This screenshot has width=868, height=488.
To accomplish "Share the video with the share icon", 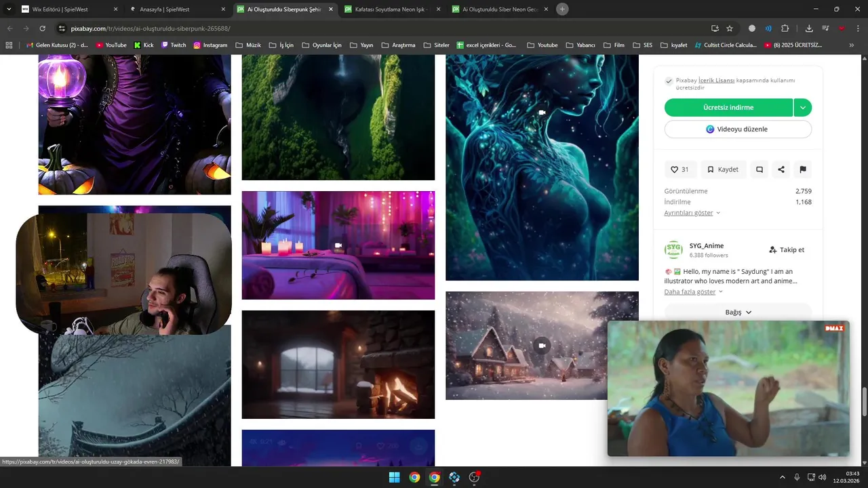I will coord(781,169).
